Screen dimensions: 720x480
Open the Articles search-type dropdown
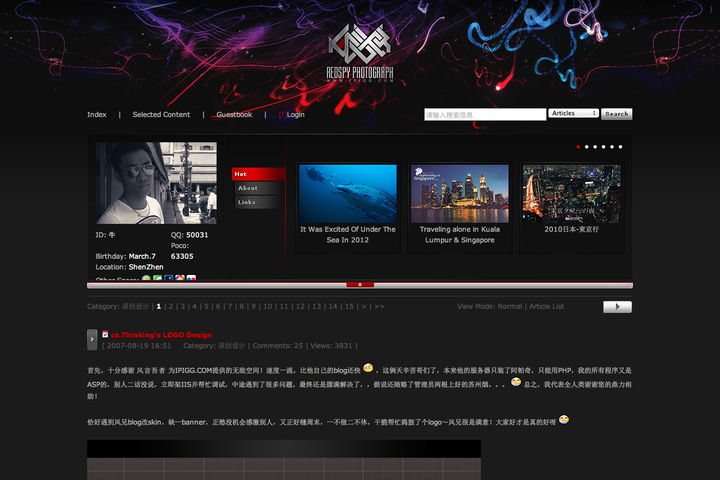coord(574,113)
